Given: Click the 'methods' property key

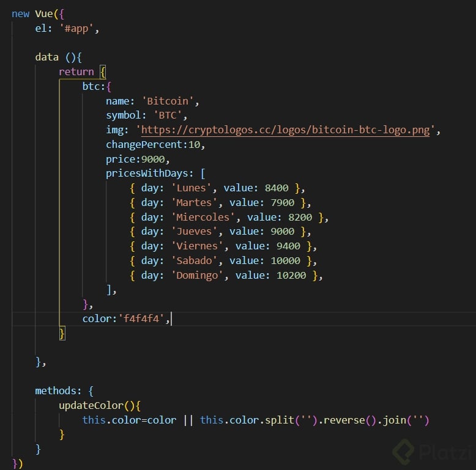Looking at the screenshot, I should [x=55, y=391].
